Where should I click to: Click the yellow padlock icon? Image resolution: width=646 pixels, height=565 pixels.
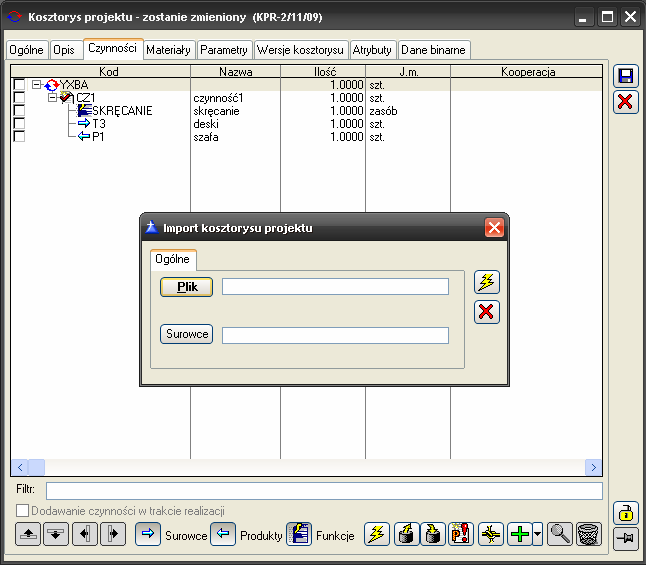[626, 513]
